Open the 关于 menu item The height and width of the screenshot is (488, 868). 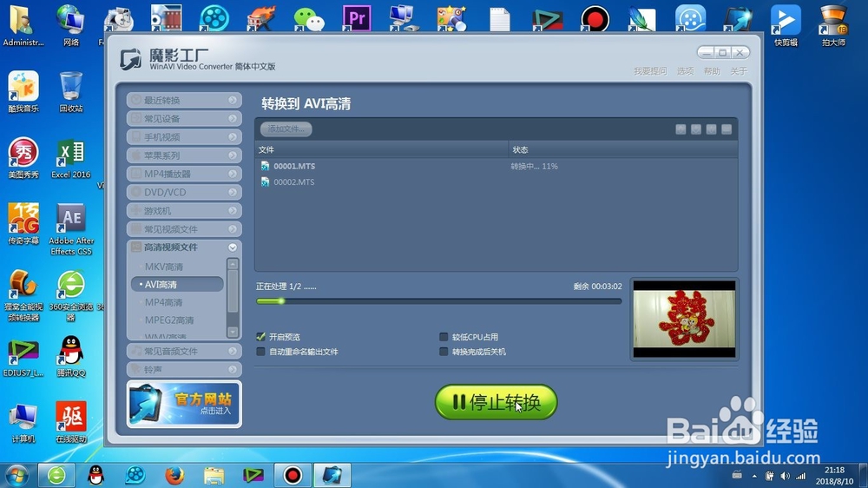tap(739, 71)
